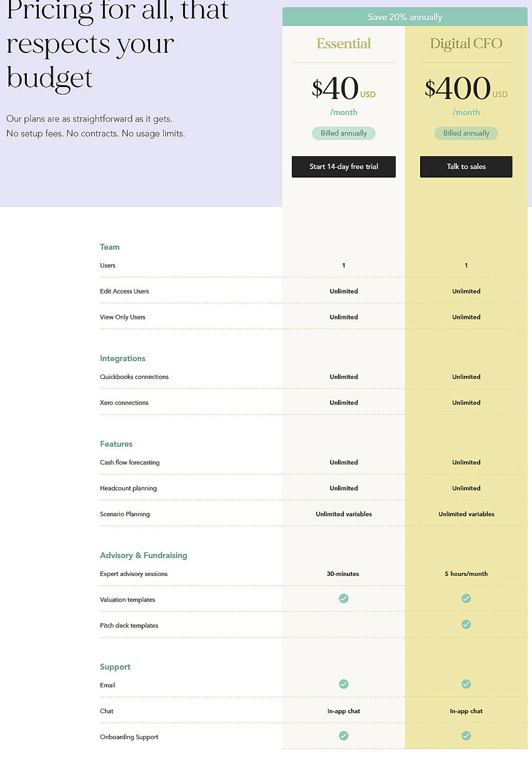The height and width of the screenshot is (757, 532).
Task: Select the Digital CFO plan header
Action: pyautogui.click(x=466, y=43)
